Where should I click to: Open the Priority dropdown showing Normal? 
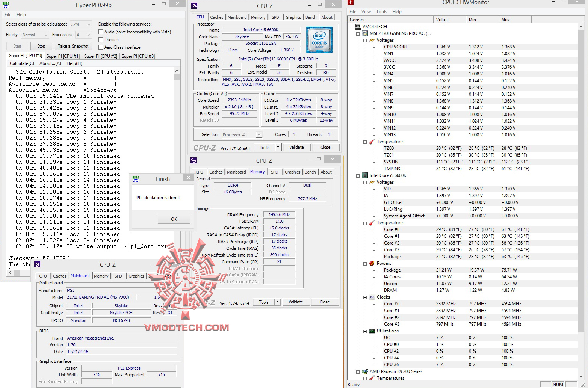coord(35,35)
